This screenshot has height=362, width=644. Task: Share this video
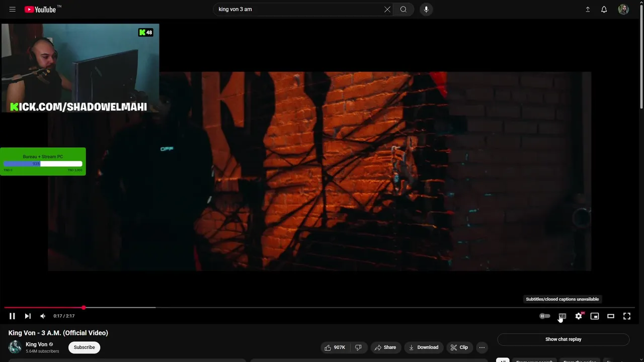pyautogui.click(x=385, y=347)
